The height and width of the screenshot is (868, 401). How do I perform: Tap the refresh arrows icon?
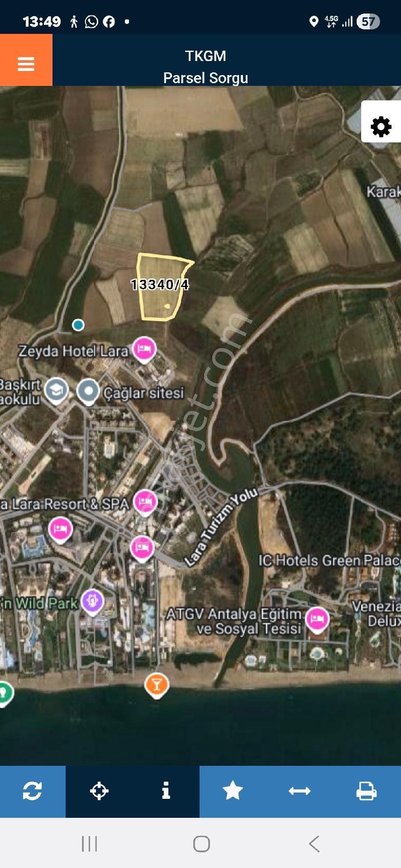point(33,791)
